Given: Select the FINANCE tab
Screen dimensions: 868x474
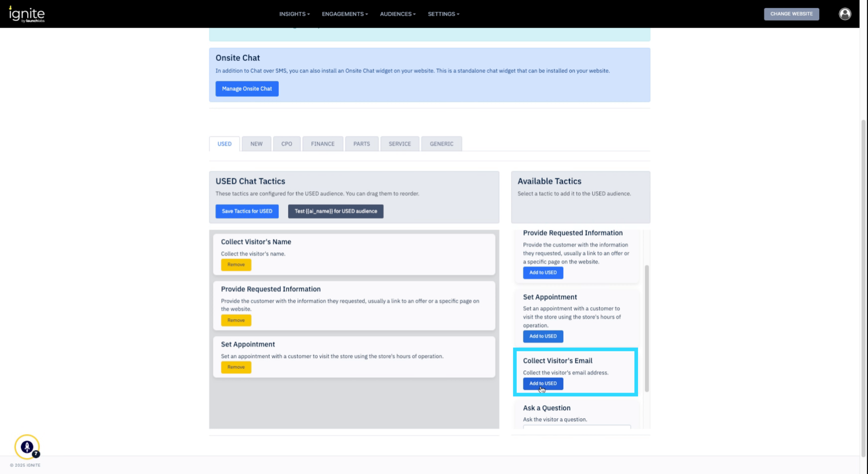Looking at the screenshot, I should tap(322, 144).
